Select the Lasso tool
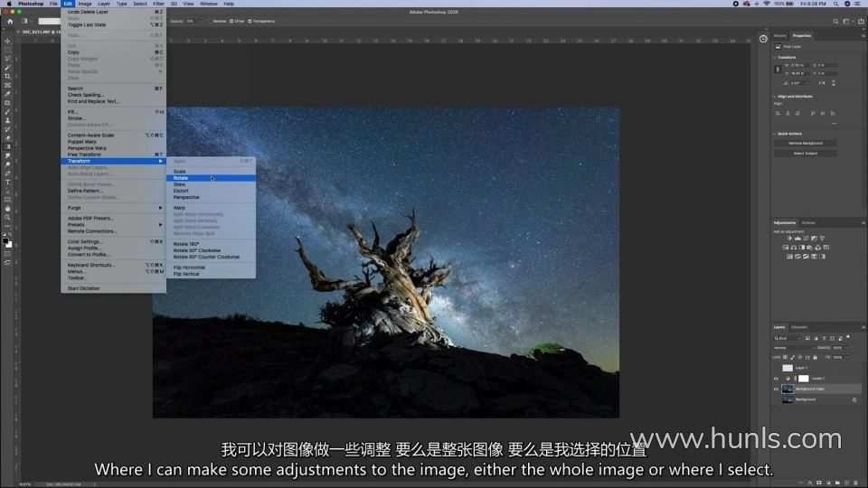 [8, 59]
